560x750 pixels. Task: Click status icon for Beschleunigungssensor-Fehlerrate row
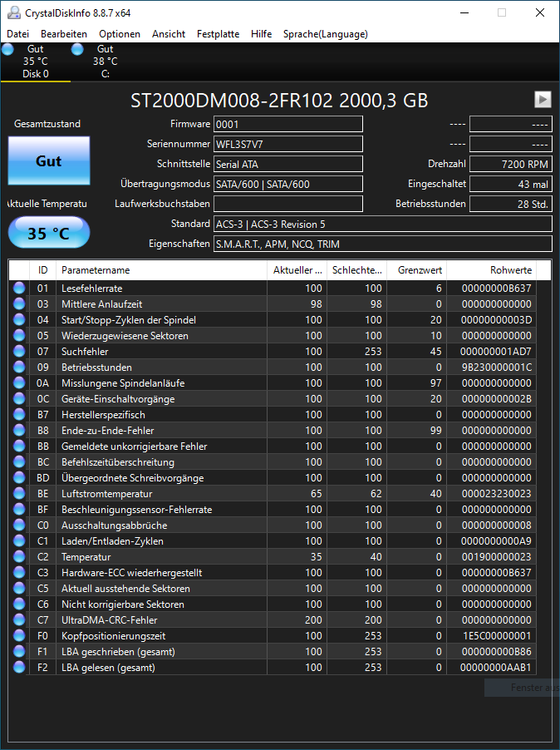point(19,509)
